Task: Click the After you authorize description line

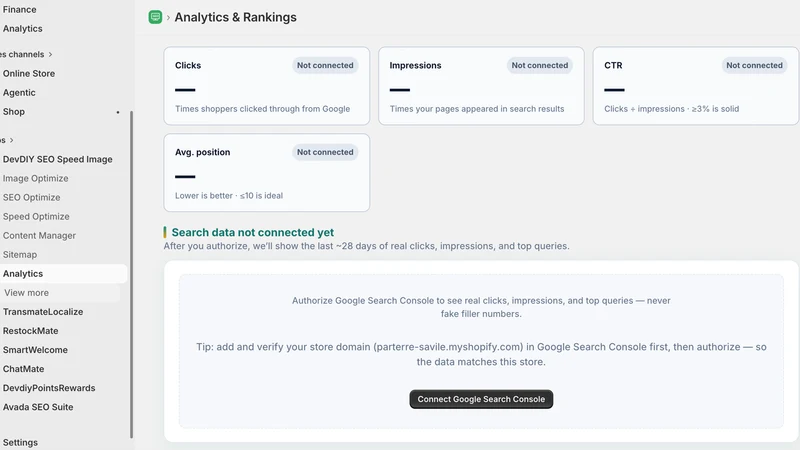Action: coord(366,246)
